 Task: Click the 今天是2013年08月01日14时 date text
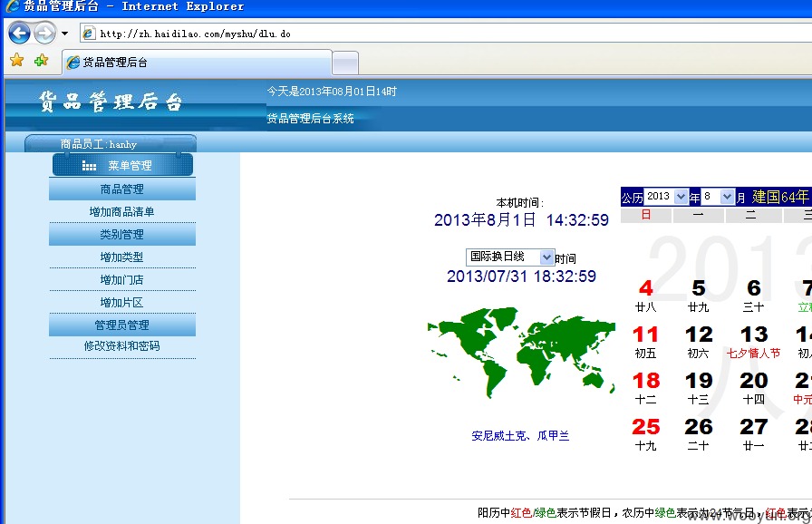(x=332, y=92)
